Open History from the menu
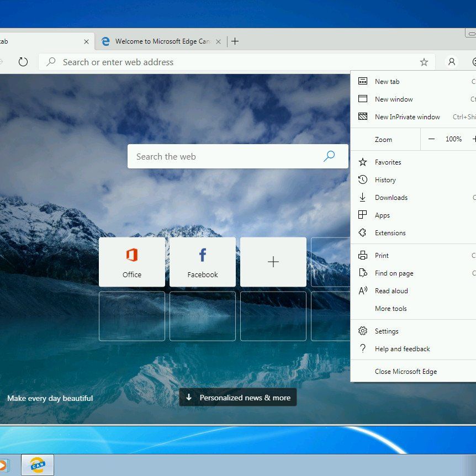 coord(413,179)
